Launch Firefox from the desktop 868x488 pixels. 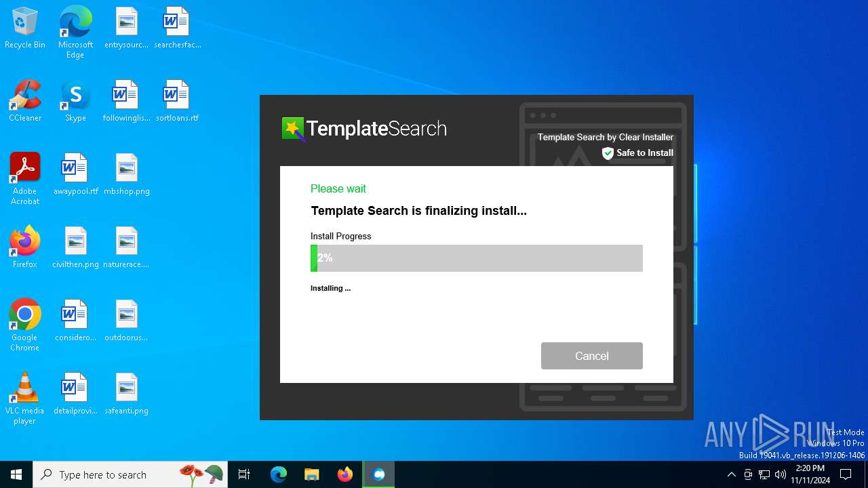pyautogui.click(x=25, y=248)
